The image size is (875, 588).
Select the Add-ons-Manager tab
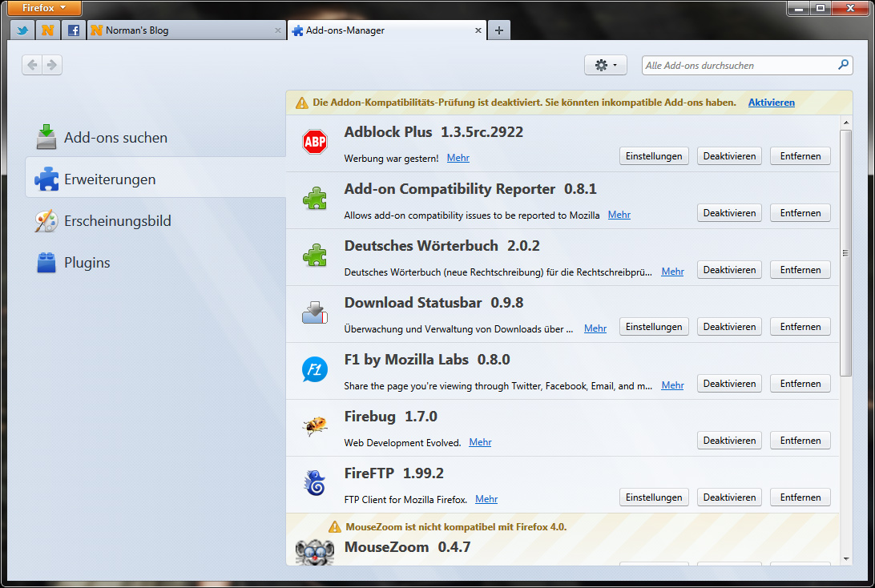pos(387,30)
